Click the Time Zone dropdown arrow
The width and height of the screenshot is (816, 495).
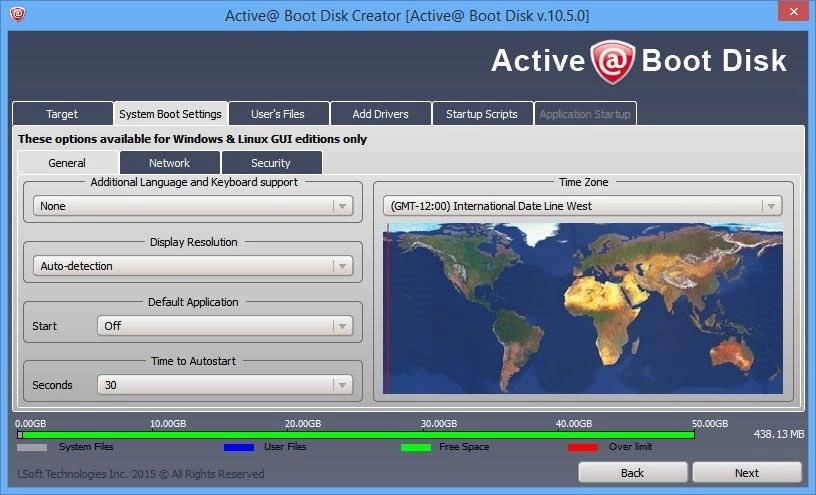[x=771, y=207]
